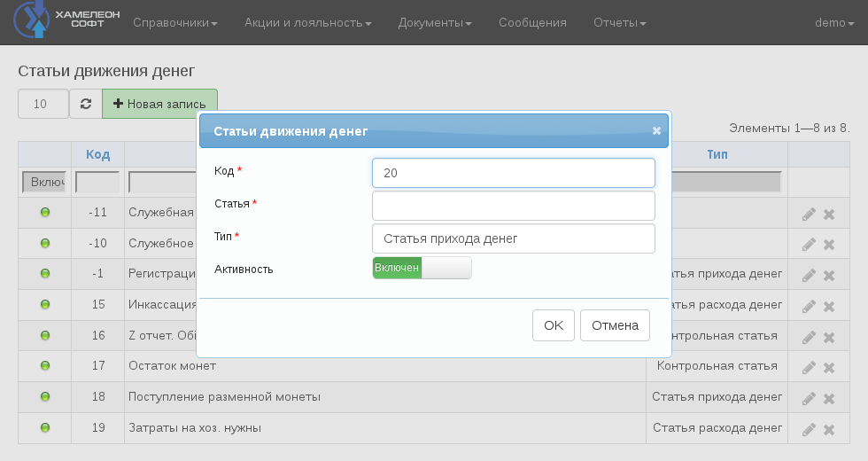
Task: Edit the row with code -1
Action: [809, 276]
